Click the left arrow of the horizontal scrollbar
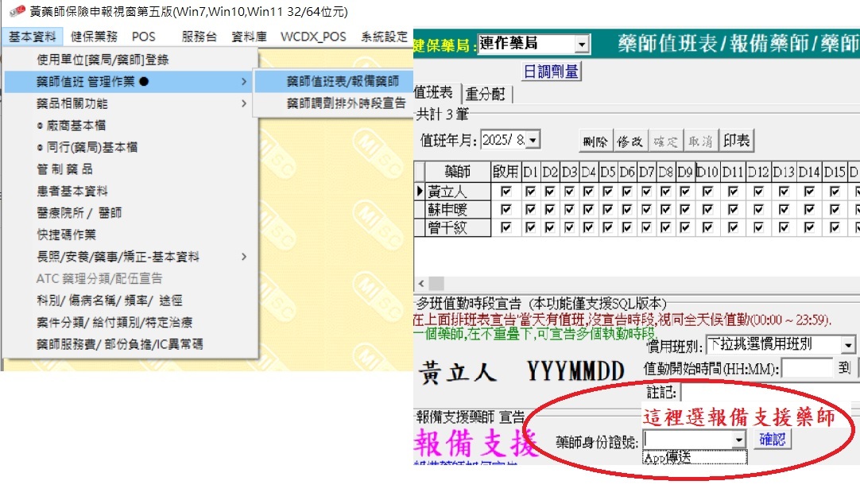Screen dimensions: 860x504 click(x=420, y=284)
